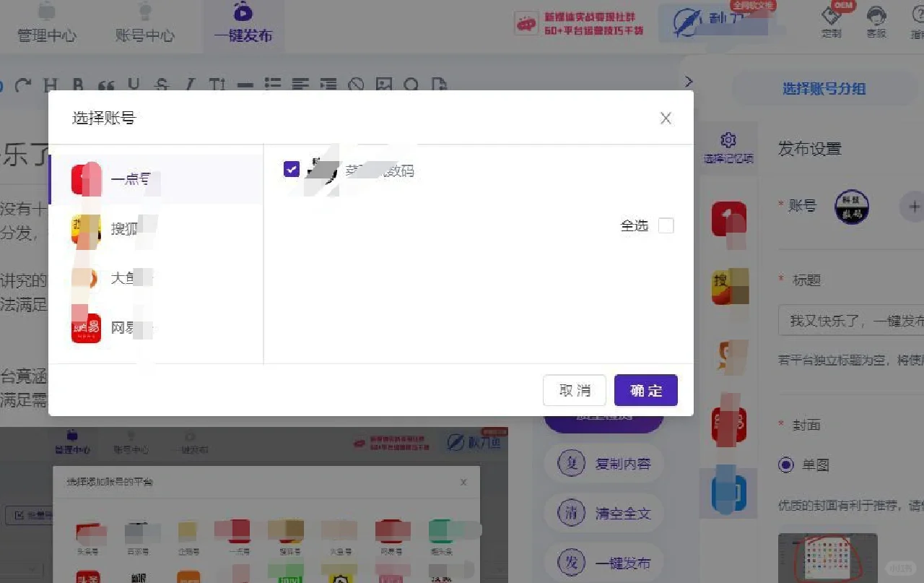
Task: Create a bulleted list in the editor
Action: click(x=273, y=85)
